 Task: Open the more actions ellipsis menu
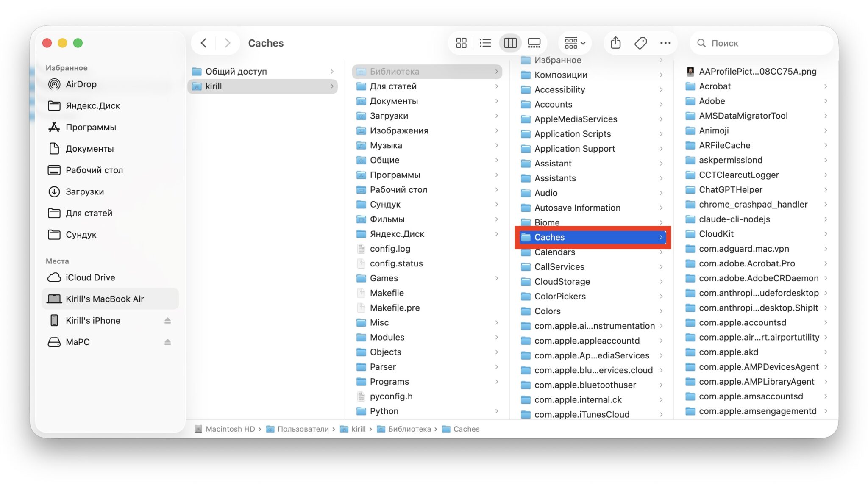(665, 43)
